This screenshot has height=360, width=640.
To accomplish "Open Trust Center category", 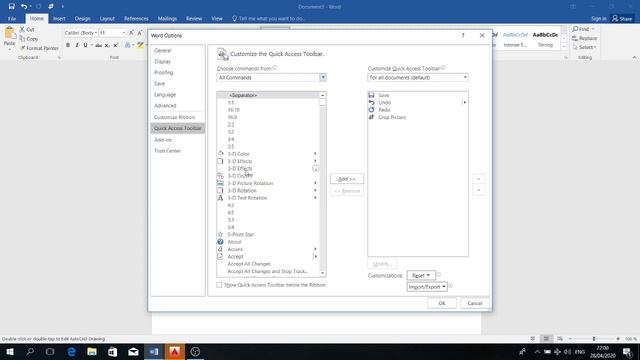I will 178,151.
